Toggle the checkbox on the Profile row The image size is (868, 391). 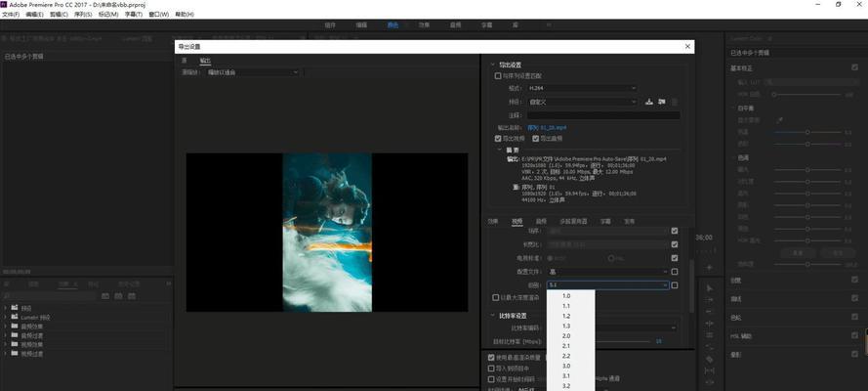coord(675,272)
